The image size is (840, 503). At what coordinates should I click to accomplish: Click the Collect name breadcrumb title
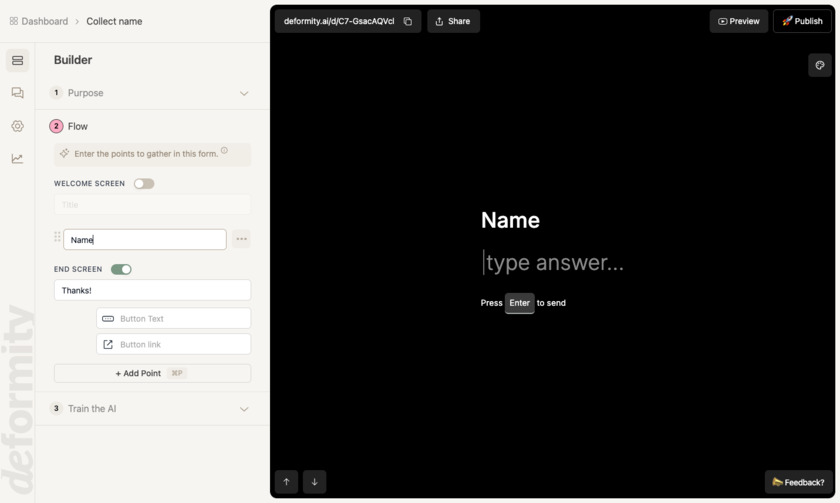pyautogui.click(x=114, y=21)
